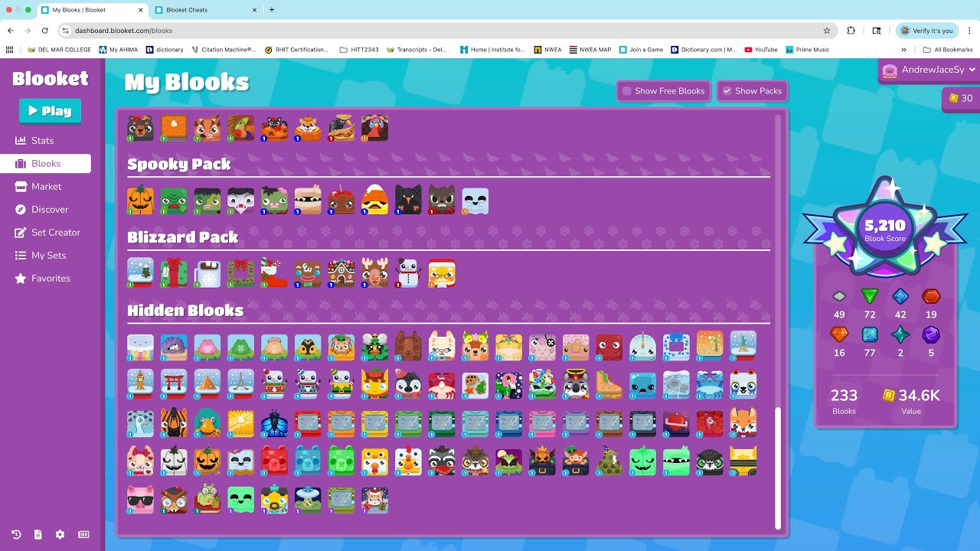Select the Holiday Wreath blook
This screenshot has width=980, height=551.
(x=241, y=273)
